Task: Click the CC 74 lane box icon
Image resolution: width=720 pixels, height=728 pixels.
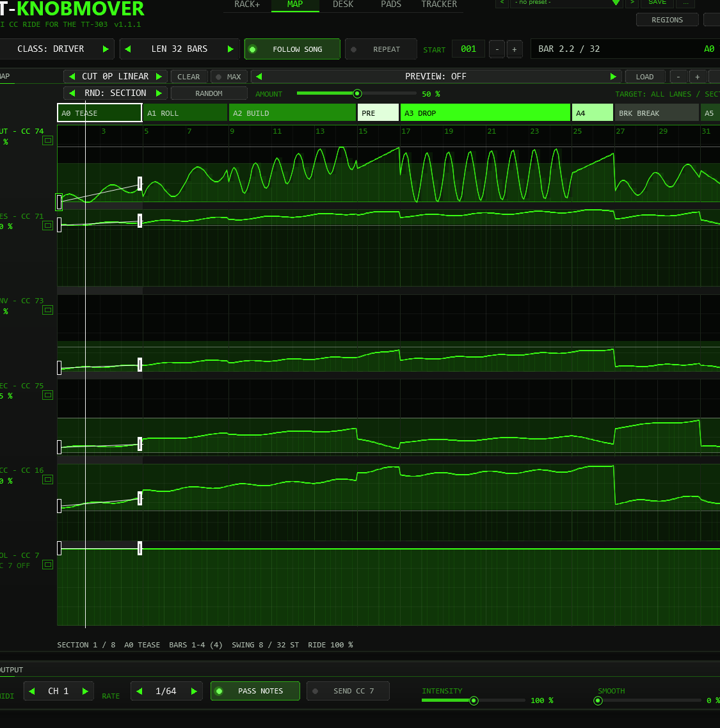Action: 48,140
